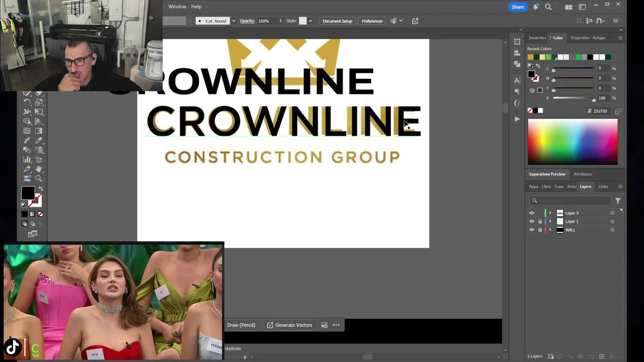Toggle visibility of Layer 3
Screen dimensions: 644x362
[532, 213]
